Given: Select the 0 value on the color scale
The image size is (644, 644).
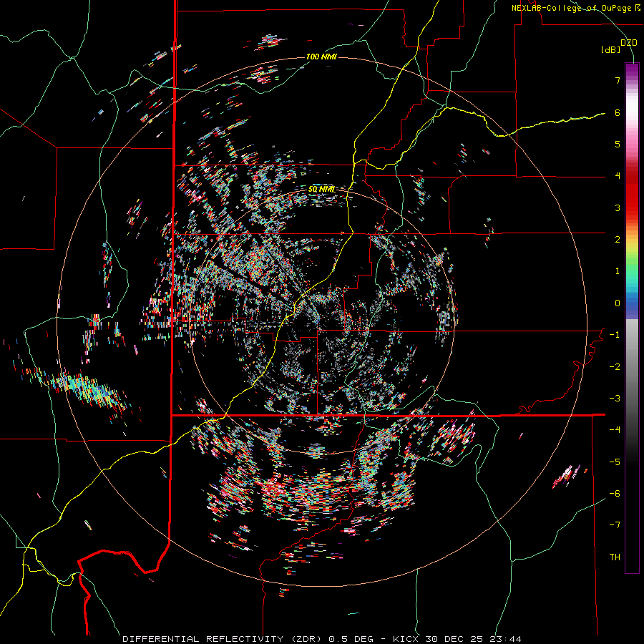Looking at the screenshot, I should click(x=618, y=303).
